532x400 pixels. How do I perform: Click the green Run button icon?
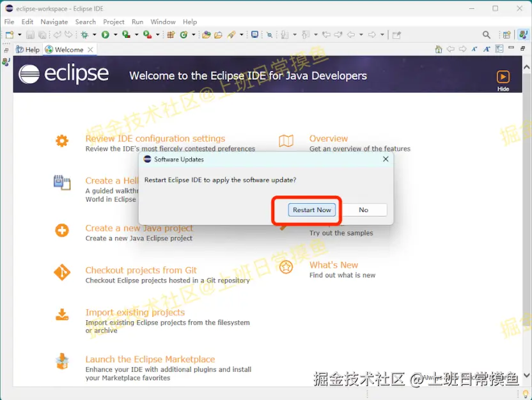[x=106, y=35]
